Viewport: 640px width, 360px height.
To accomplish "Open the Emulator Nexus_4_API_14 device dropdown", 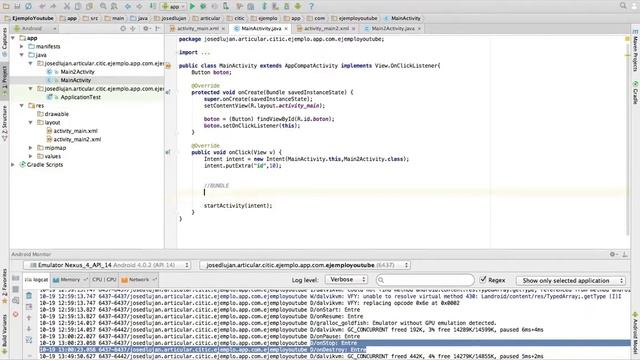I will point(107,265).
